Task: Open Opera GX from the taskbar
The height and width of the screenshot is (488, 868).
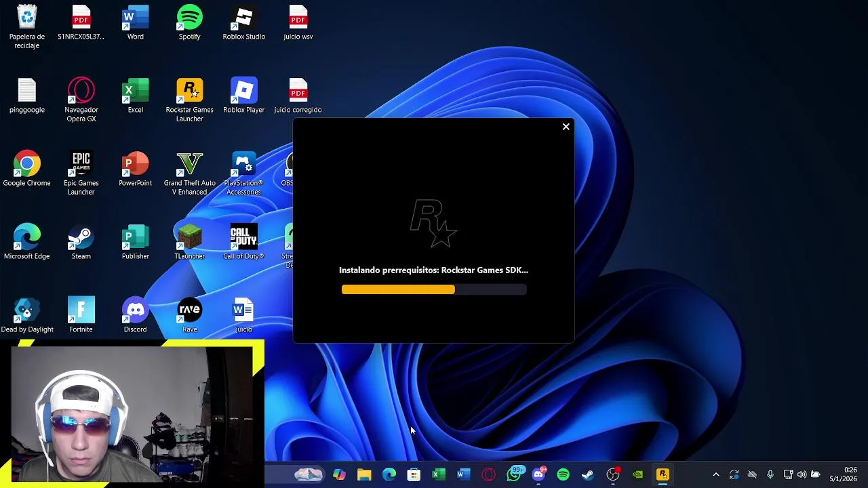Action: 488,474
